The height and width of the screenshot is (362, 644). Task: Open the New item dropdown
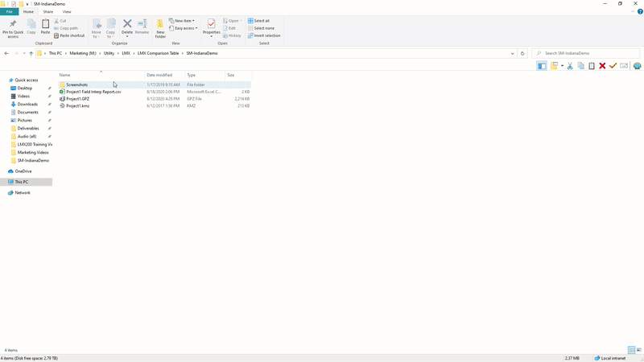pyautogui.click(x=182, y=21)
